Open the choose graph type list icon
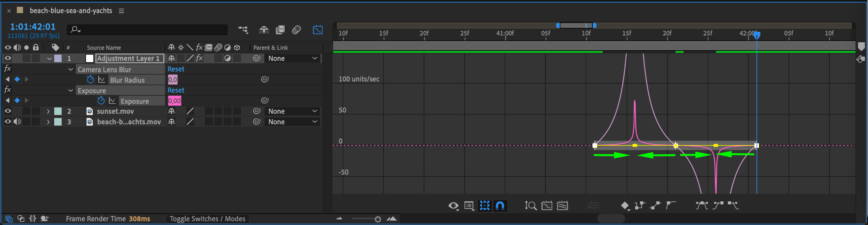Image resolution: width=868 pixels, height=225 pixels. coord(469,206)
